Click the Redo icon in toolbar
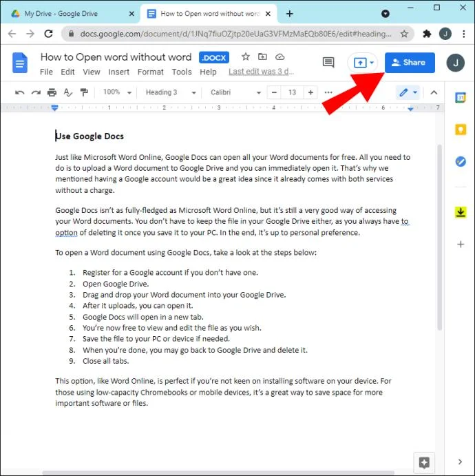475x476 pixels. [36, 92]
